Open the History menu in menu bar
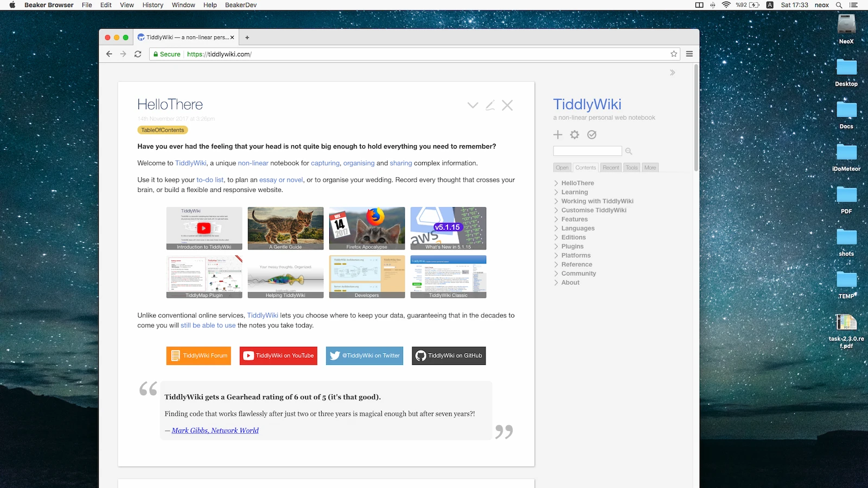This screenshot has height=488, width=868. pyautogui.click(x=152, y=5)
